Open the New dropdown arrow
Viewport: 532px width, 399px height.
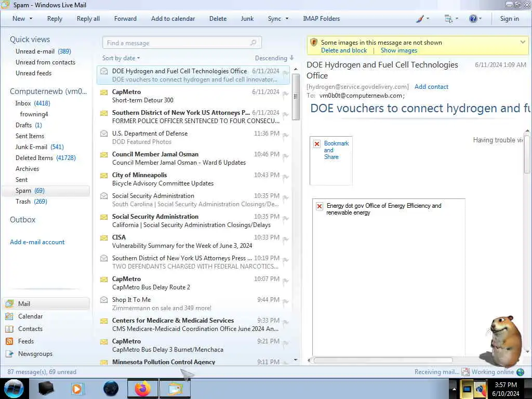31,19
